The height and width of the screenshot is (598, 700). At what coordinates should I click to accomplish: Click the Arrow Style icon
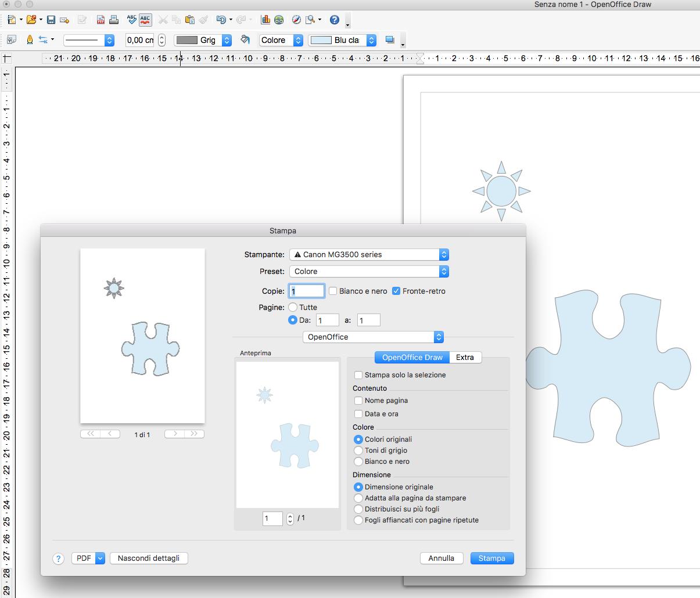(43, 40)
